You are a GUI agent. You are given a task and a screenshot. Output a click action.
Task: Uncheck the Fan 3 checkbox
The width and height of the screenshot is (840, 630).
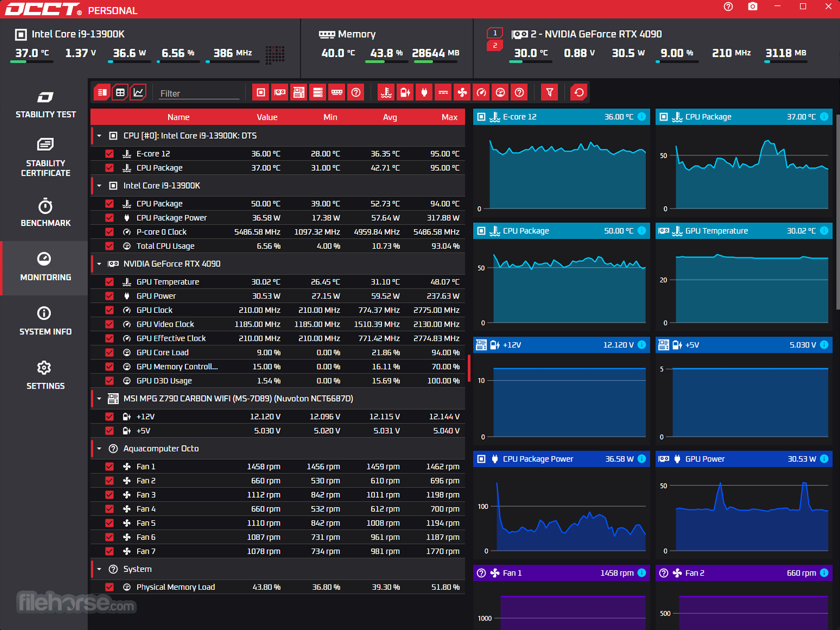pos(109,494)
